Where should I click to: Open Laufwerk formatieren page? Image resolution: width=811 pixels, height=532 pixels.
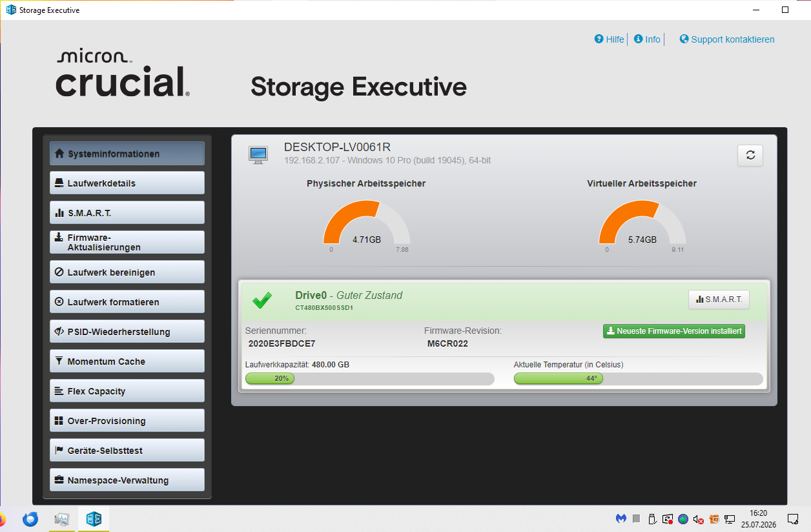127,302
